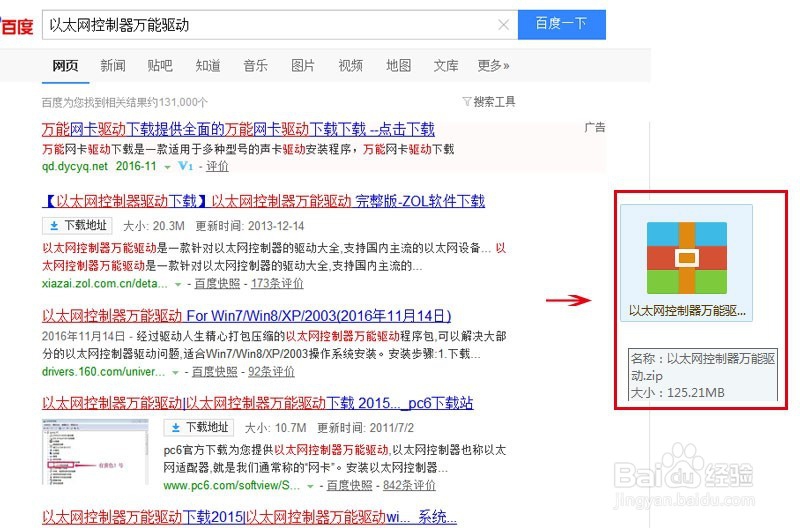The height and width of the screenshot is (528, 800).
Task: Clear the search box with the X icon
Action: coord(503,24)
